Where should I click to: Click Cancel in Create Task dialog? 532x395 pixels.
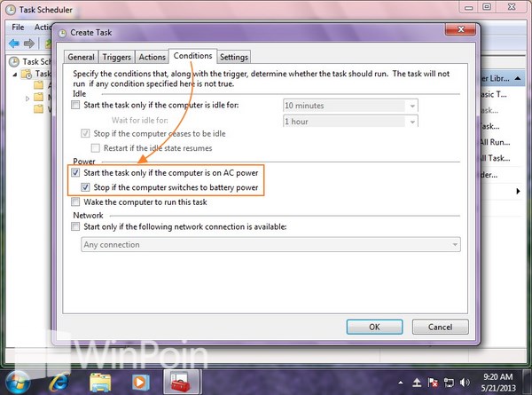tap(440, 327)
